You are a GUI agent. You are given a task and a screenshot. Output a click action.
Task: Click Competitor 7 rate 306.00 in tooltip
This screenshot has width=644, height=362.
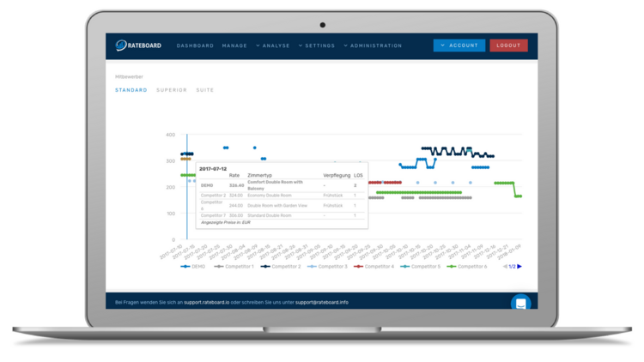click(236, 215)
